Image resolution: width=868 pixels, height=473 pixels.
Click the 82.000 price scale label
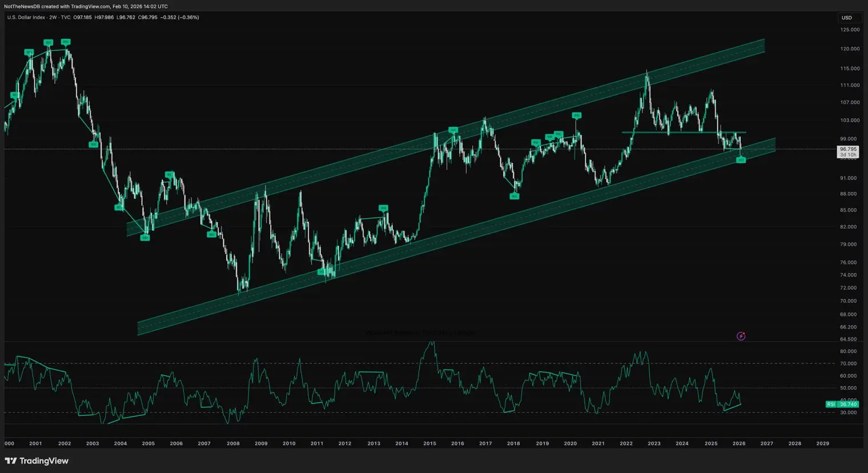[849, 227]
